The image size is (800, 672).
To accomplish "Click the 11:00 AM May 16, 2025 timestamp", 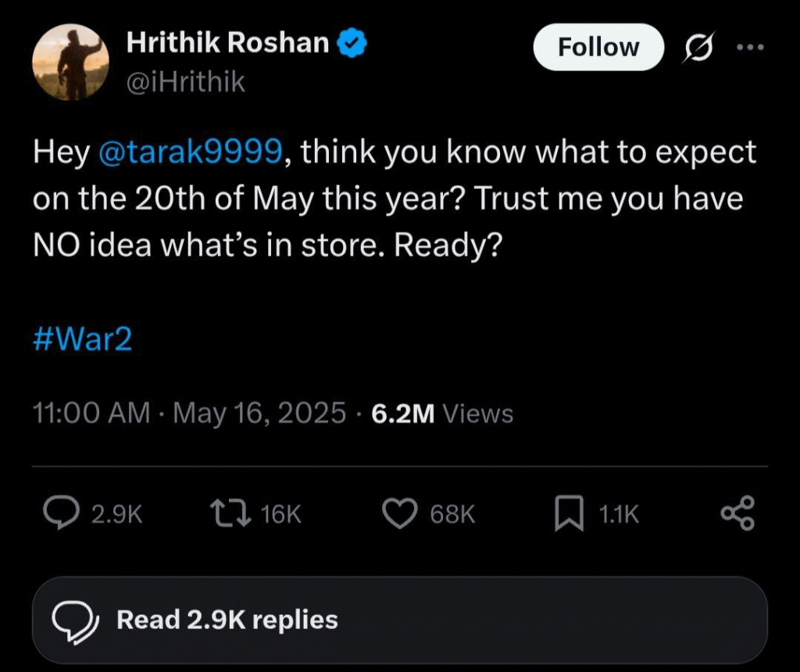I will point(189,413).
